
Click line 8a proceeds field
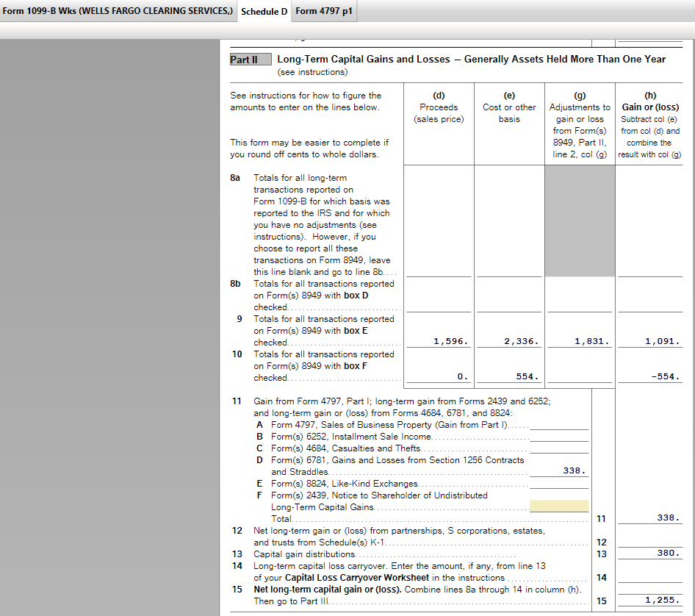[x=439, y=271]
